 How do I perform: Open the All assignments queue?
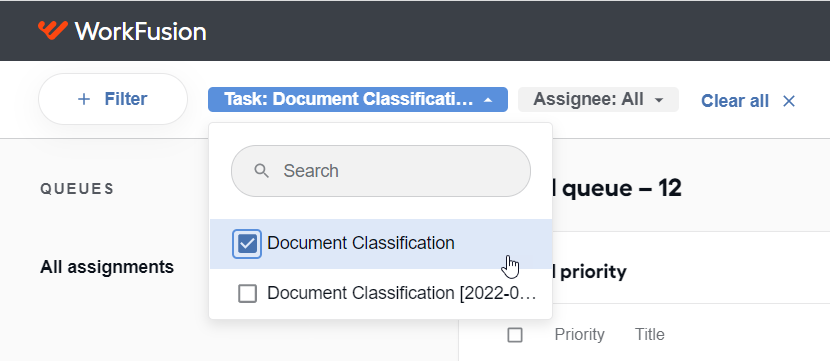(107, 267)
